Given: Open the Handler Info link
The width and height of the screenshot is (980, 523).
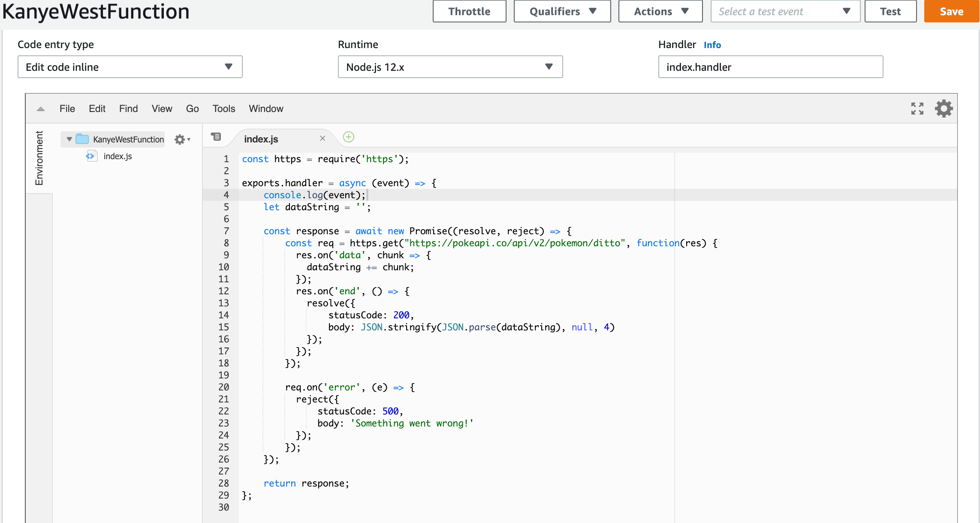Looking at the screenshot, I should 712,45.
